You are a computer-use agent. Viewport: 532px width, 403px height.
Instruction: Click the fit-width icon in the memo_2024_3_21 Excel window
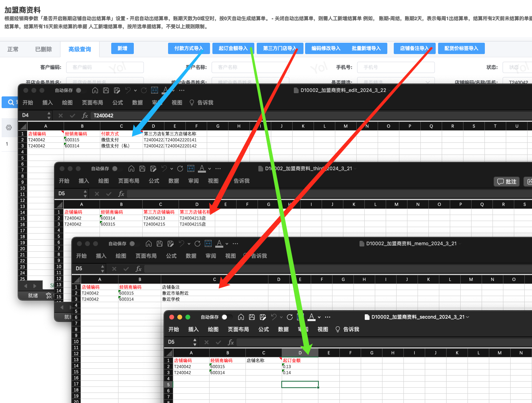click(208, 244)
